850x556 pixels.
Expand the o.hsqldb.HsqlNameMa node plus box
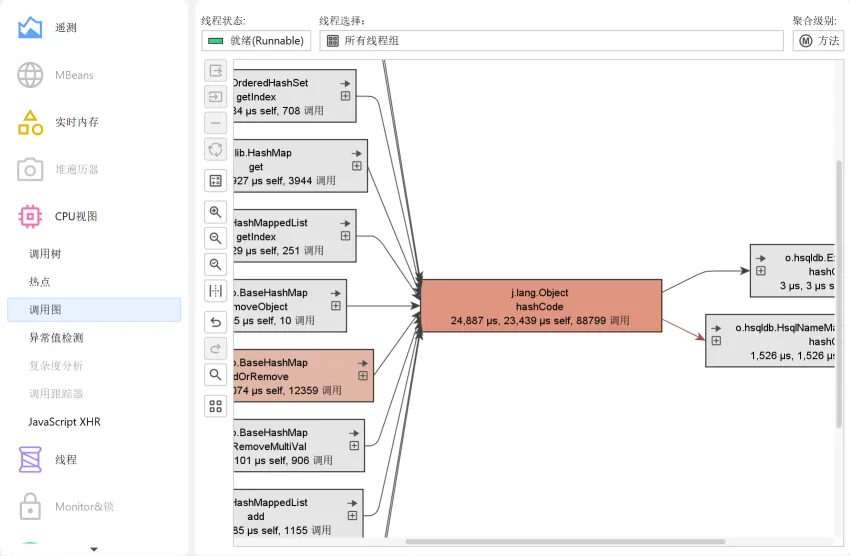point(716,340)
